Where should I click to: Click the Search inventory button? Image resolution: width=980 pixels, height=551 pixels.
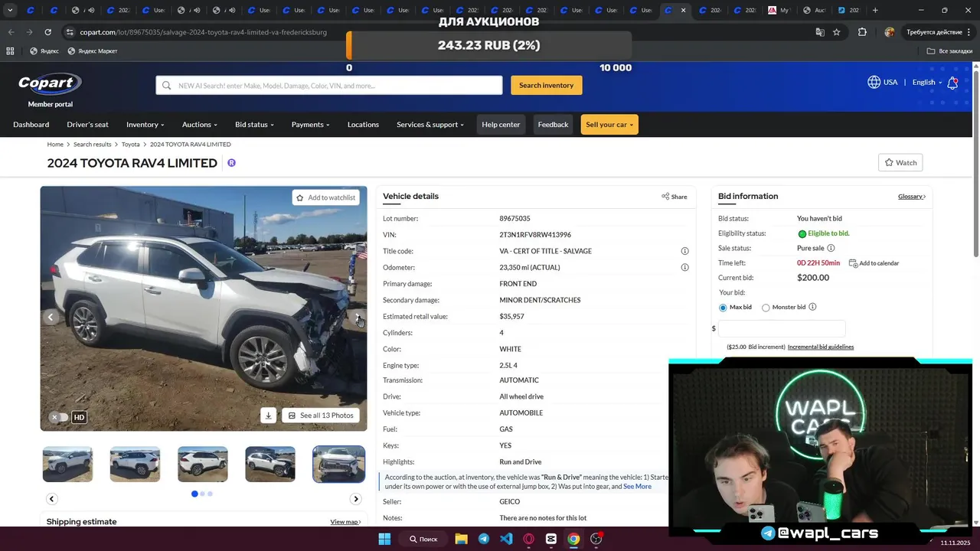point(547,85)
